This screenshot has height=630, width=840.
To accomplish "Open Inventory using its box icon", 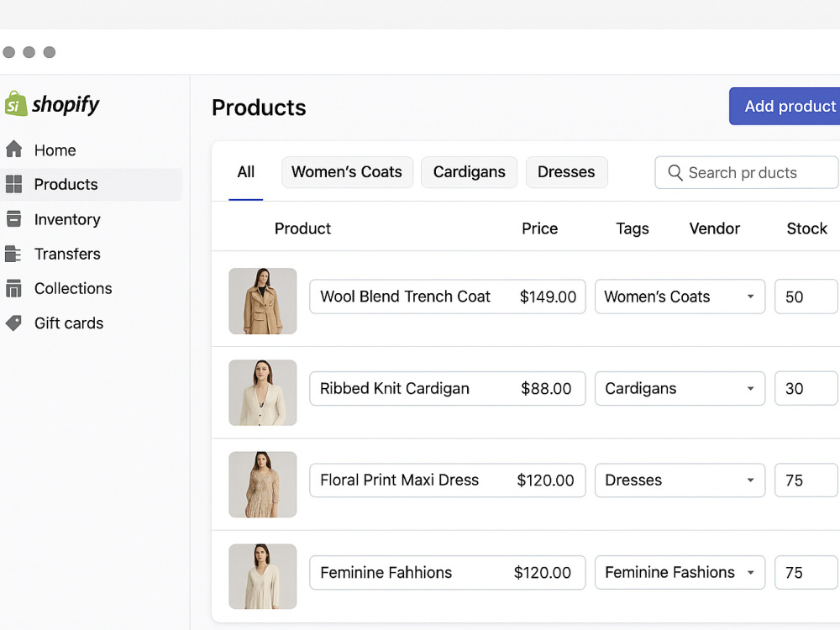I will pos(14,218).
